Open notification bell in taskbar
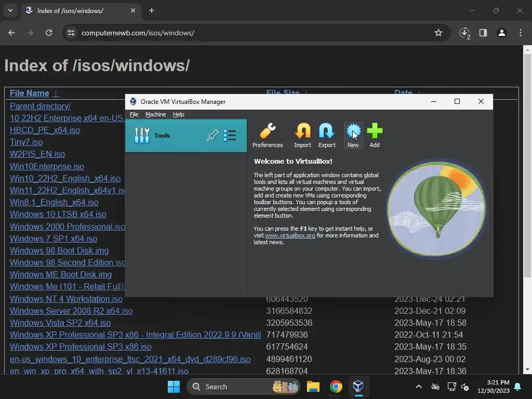This screenshot has width=532, height=399. point(518,387)
